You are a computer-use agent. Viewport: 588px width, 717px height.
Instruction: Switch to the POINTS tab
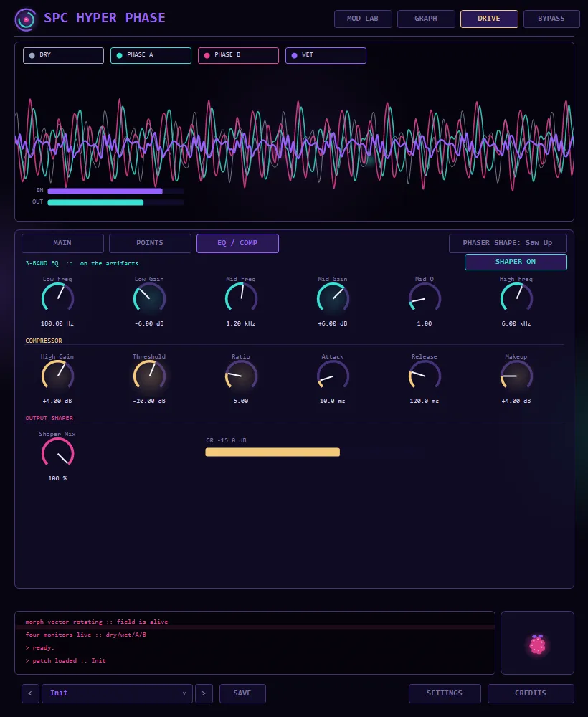pyautogui.click(x=150, y=243)
